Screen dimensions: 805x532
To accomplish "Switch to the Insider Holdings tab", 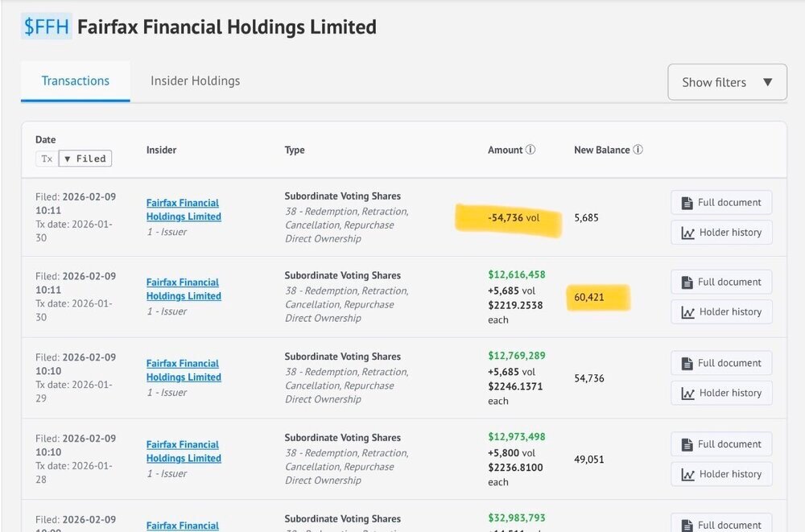I will click(195, 81).
